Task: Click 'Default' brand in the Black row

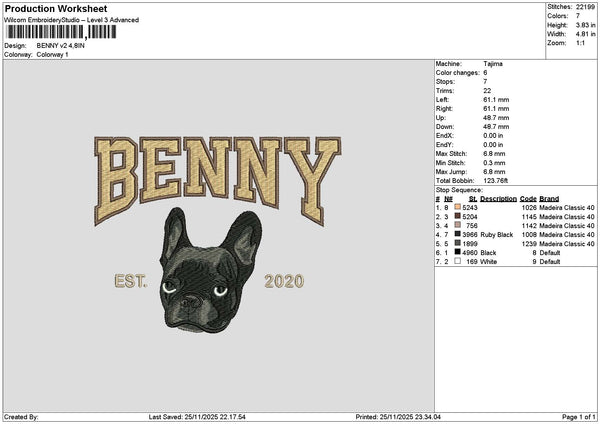Action: [550, 253]
